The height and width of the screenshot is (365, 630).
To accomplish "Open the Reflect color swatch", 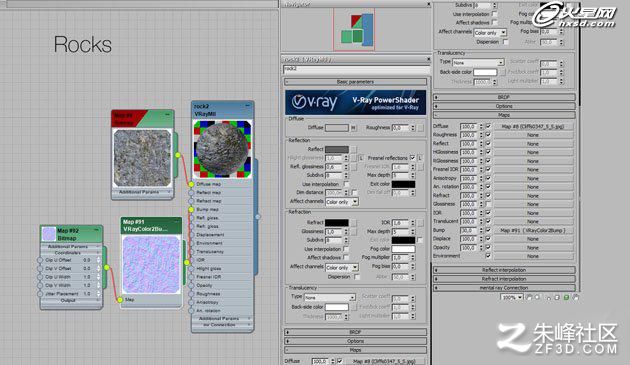I will [x=337, y=150].
